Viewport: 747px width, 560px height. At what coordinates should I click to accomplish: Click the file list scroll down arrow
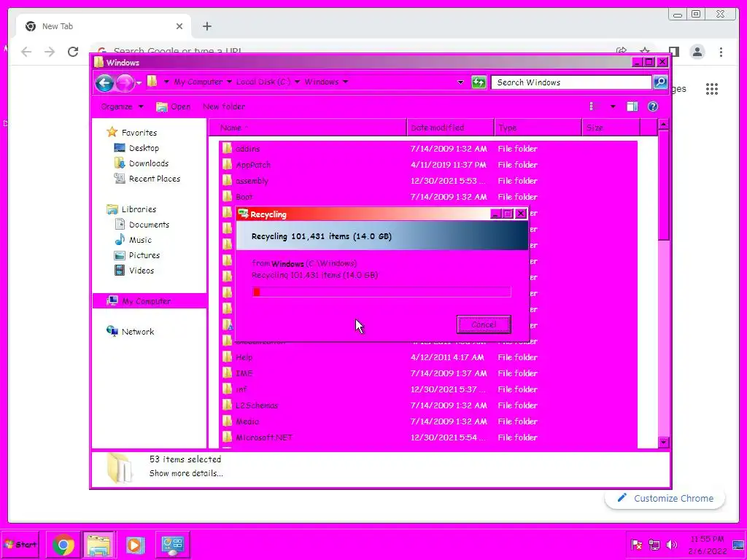click(664, 443)
